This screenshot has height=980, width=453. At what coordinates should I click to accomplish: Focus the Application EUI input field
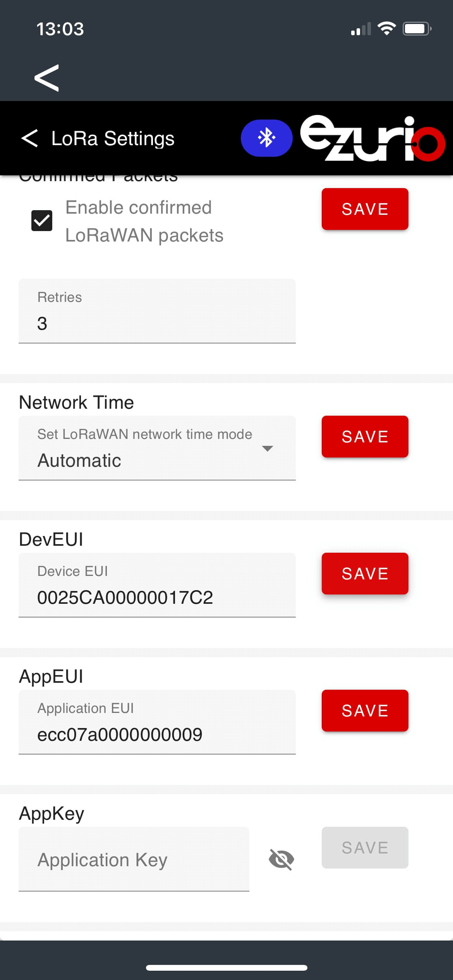click(157, 722)
